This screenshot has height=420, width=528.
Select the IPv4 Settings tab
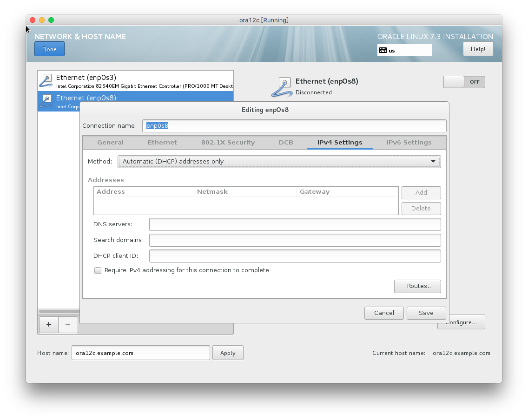(x=340, y=142)
